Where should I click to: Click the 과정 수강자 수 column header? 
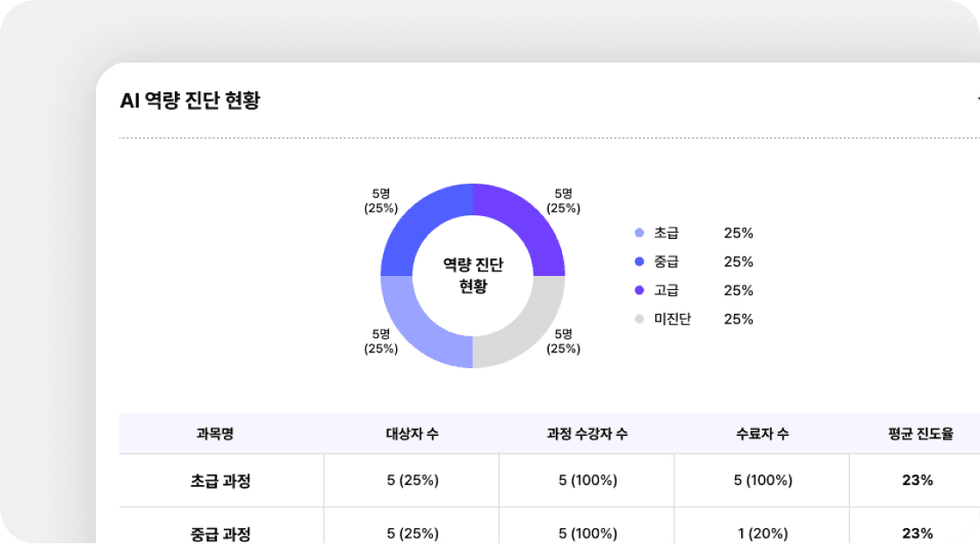tap(587, 434)
